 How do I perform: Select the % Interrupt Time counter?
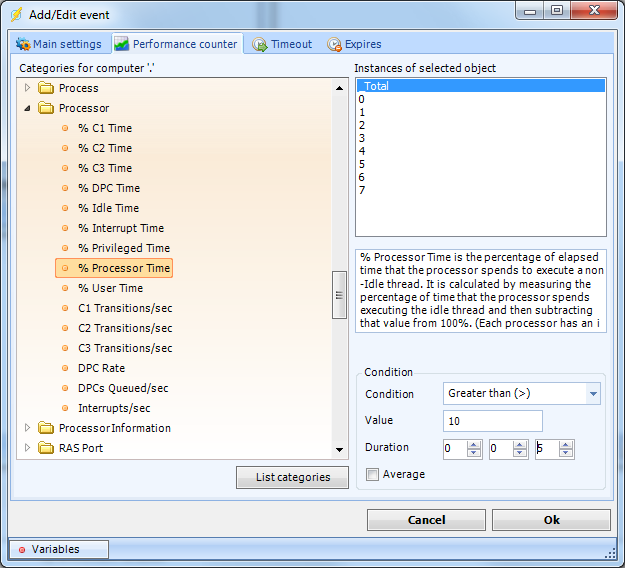coord(121,228)
